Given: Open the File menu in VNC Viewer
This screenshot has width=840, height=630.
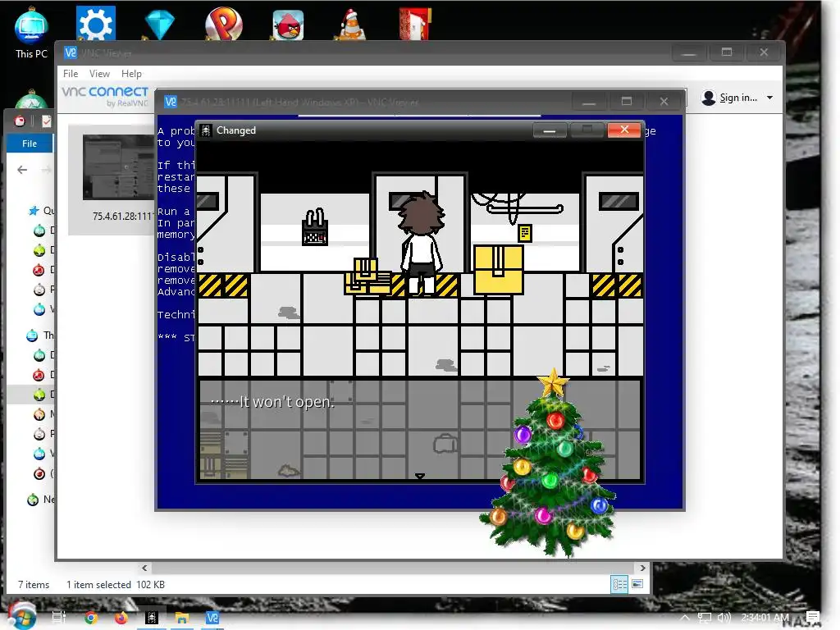Looking at the screenshot, I should [x=71, y=73].
